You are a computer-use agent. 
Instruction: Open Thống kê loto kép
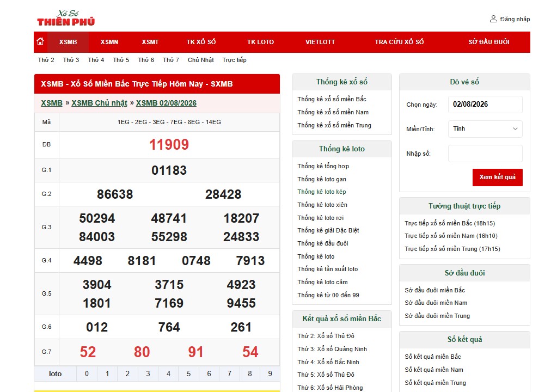click(322, 192)
